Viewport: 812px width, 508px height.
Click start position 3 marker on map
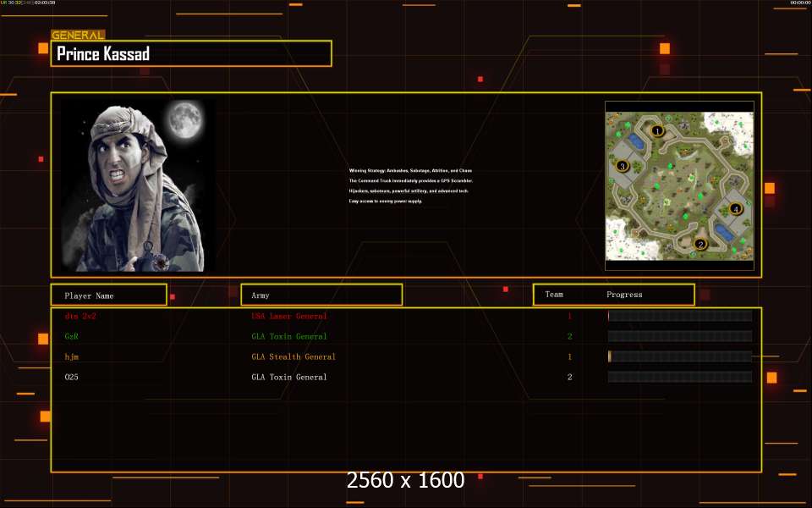pos(623,166)
